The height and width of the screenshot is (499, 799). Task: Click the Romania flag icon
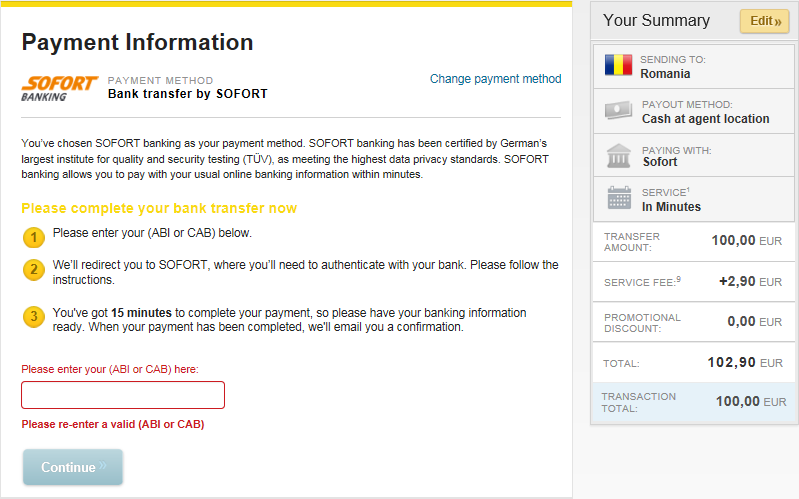pos(619,66)
